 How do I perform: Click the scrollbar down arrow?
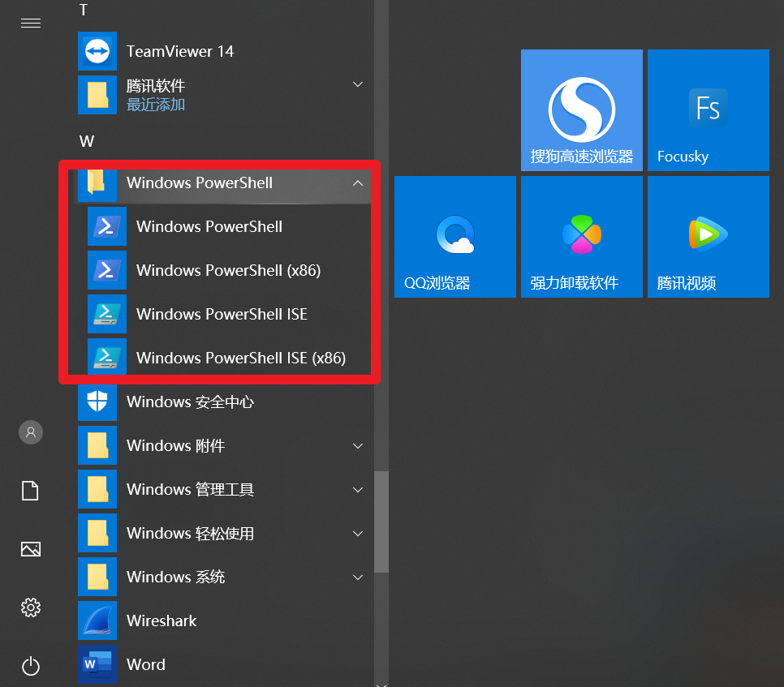(x=381, y=685)
